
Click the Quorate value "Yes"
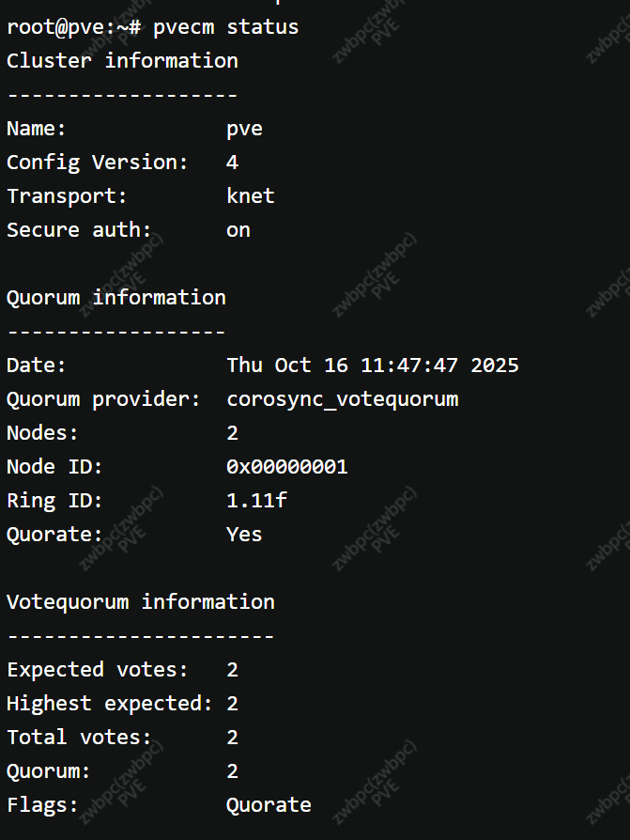(x=244, y=534)
